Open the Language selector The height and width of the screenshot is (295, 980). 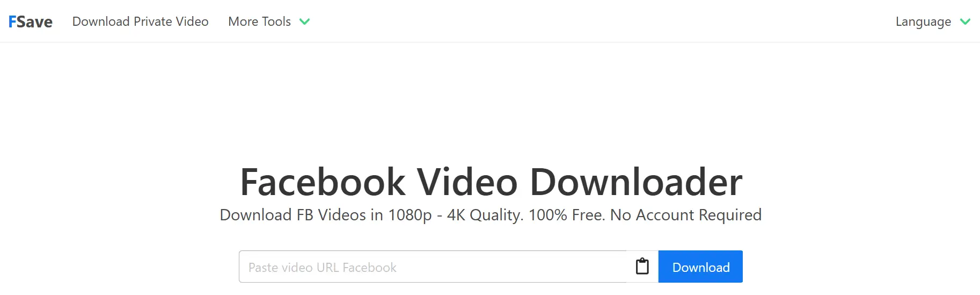tap(933, 21)
